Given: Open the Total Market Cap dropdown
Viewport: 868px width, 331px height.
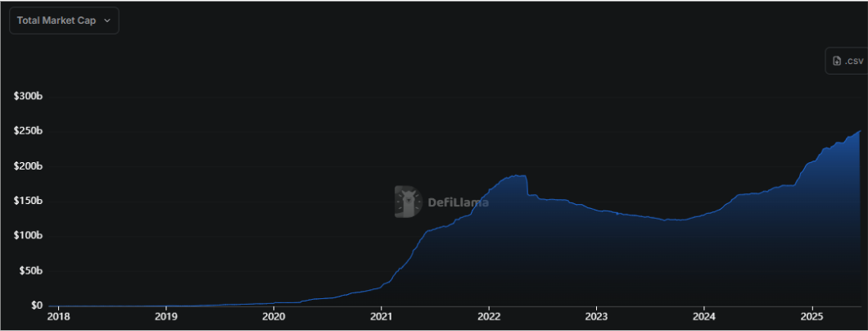Looking at the screenshot, I should point(64,21).
